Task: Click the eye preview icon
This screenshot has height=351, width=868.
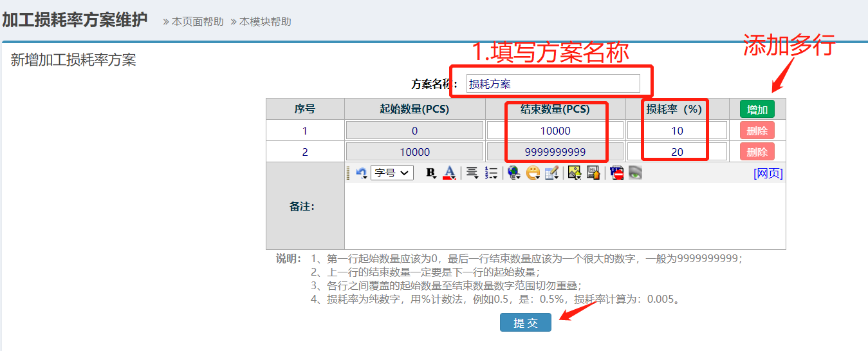Action: 635,173
